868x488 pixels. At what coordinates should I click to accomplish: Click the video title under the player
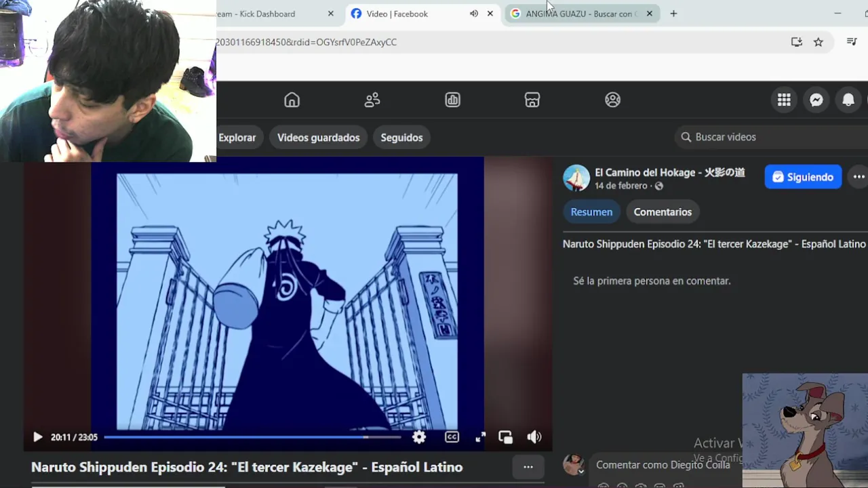[x=247, y=467]
